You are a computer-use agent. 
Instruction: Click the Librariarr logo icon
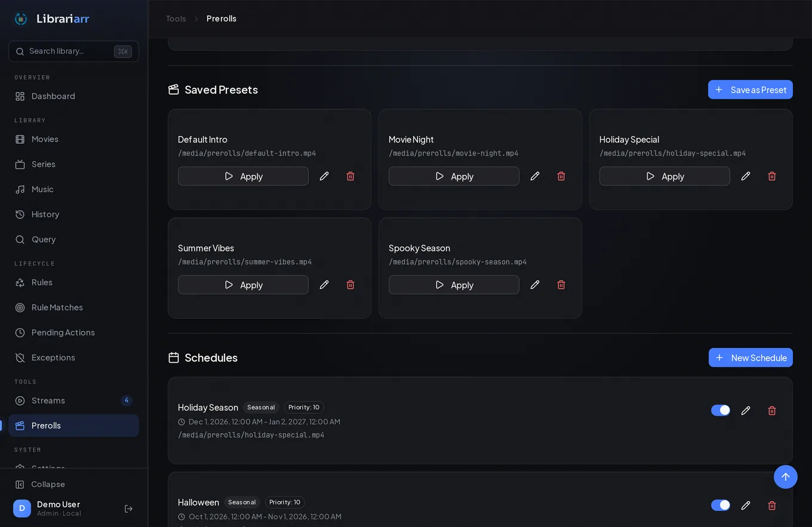pyautogui.click(x=21, y=19)
